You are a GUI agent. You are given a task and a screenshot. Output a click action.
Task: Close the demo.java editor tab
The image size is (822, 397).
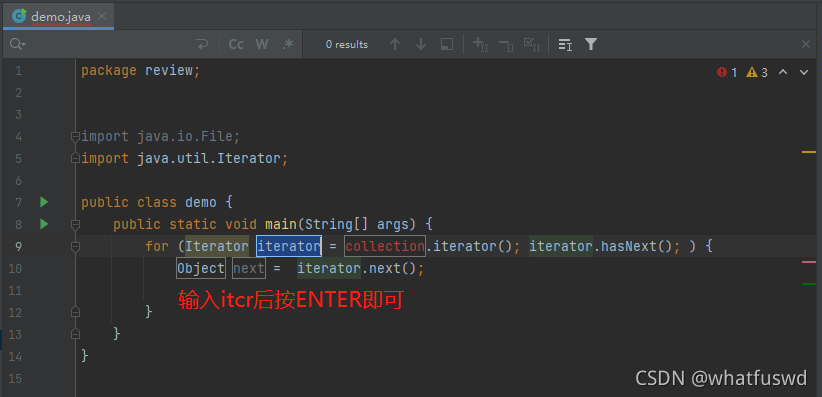102,16
